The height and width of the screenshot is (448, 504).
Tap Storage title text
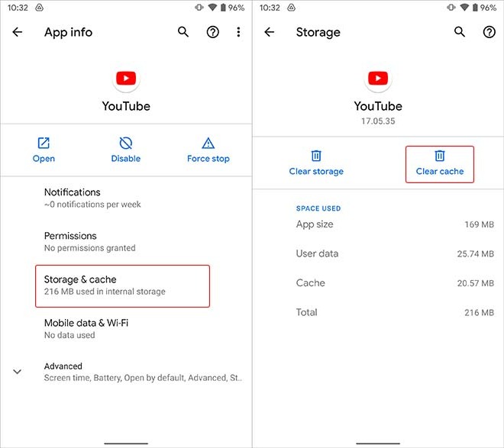[318, 32]
